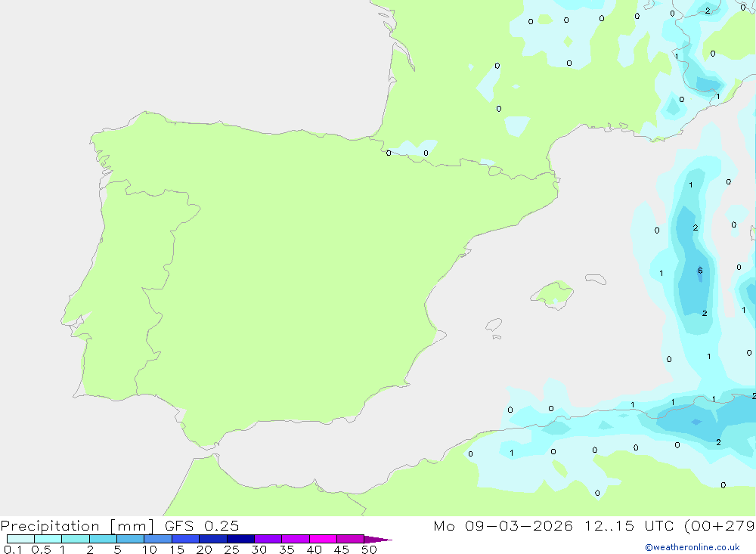Click the '(00+279' forecast offset text
The height and width of the screenshot is (554, 756).
[x=720, y=525]
